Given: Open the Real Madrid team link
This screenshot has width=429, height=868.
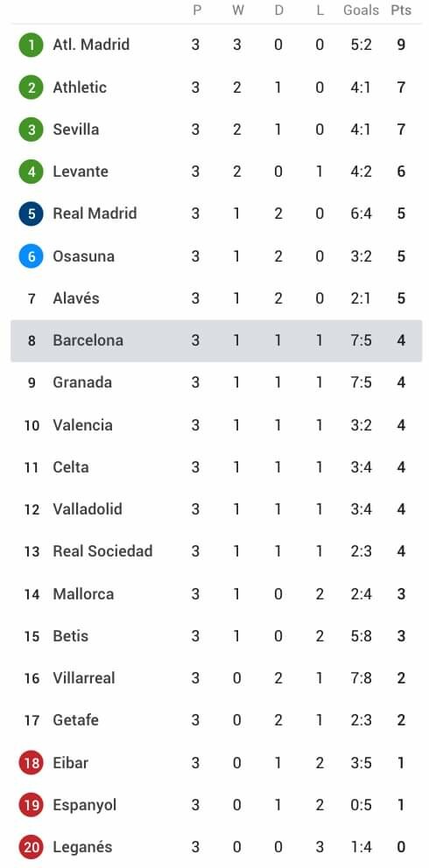Looking at the screenshot, I should pos(95,213).
